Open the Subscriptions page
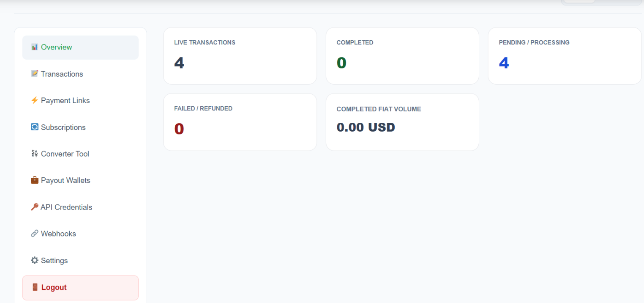 pos(80,127)
